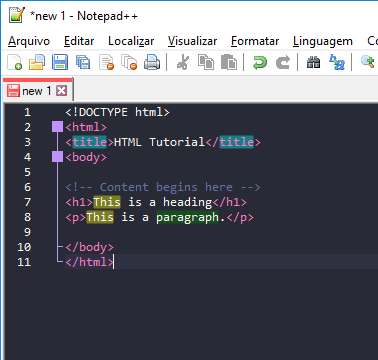Print the document via printer icon

click(x=152, y=62)
